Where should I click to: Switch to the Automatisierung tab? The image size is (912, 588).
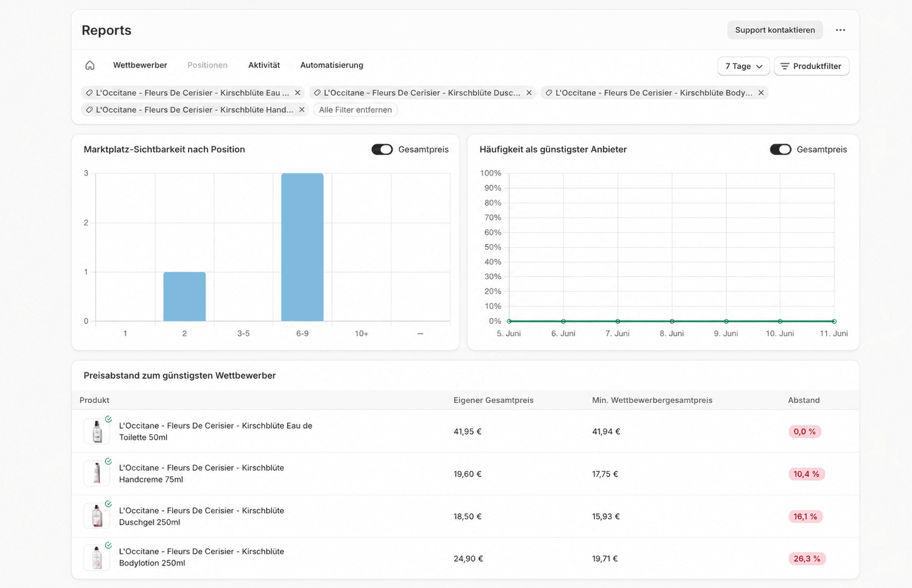[x=332, y=65]
